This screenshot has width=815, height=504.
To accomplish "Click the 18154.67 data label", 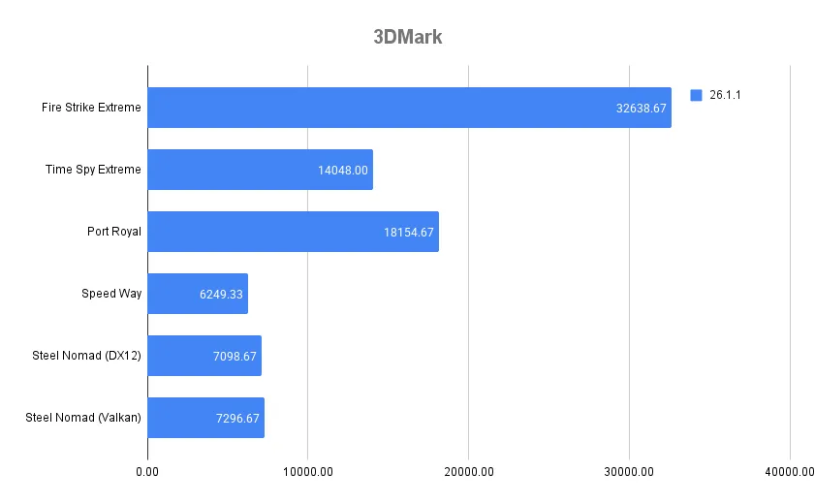I will point(408,233).
